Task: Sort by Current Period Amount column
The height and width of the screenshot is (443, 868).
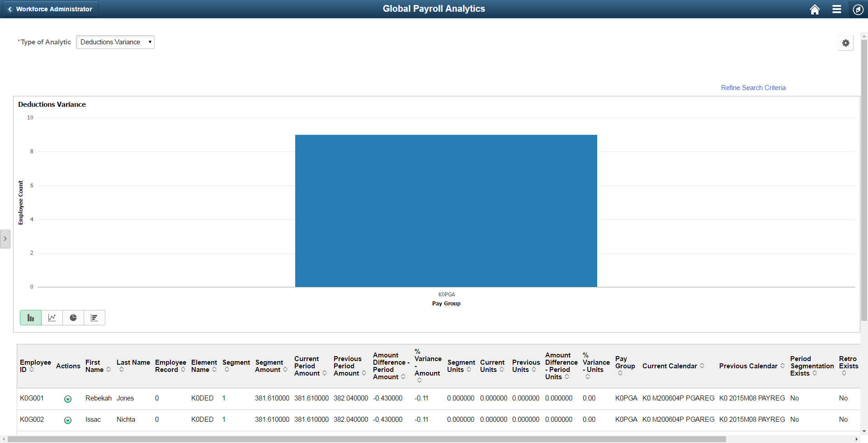Action: [310, 366]
